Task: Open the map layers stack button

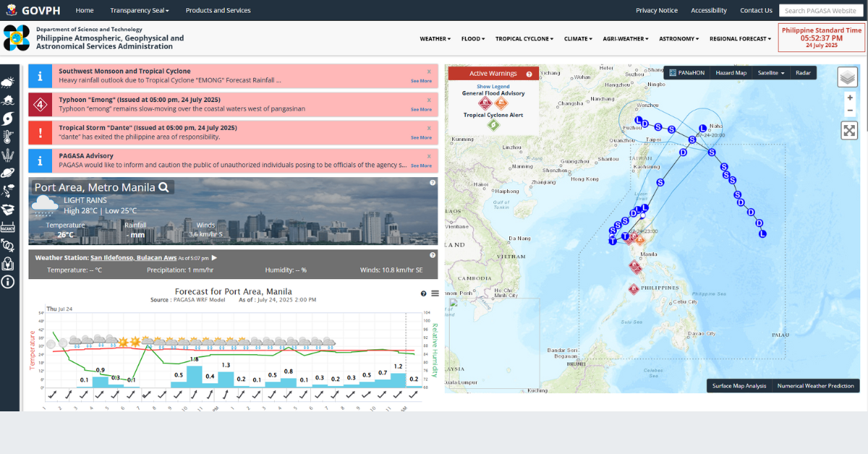Action: [x=848, y=77]
